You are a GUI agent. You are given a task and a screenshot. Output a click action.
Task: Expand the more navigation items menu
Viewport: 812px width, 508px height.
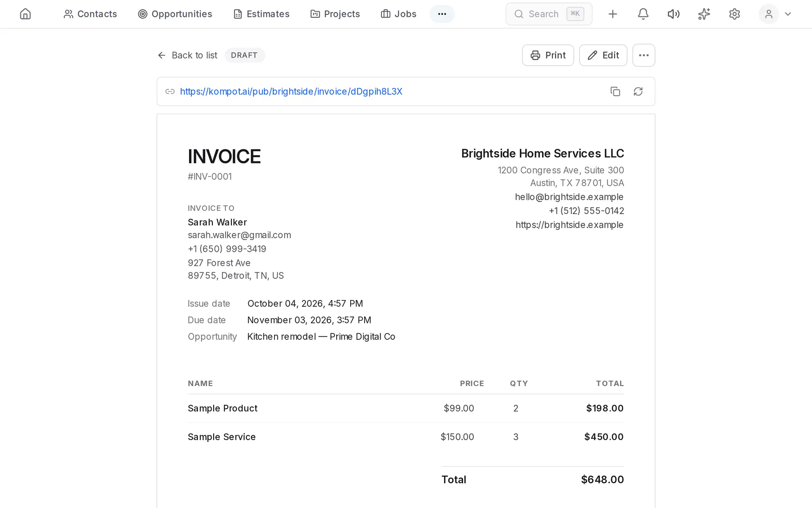[442, 14]
